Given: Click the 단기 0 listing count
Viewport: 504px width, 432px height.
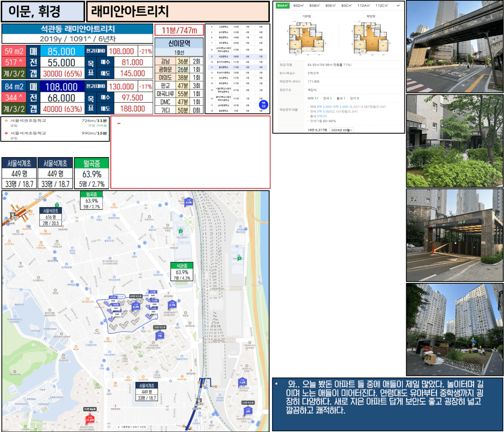Looking at the screenshot, I should [x=354, y=98].
